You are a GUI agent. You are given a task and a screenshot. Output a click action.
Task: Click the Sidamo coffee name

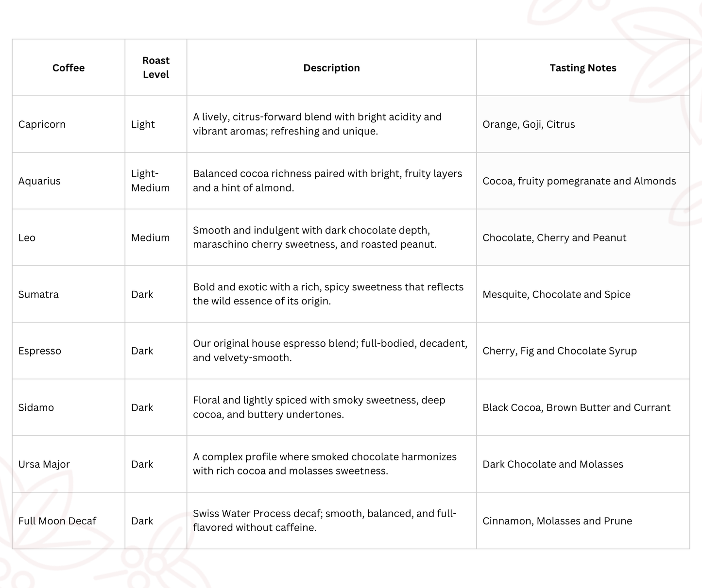[x=36, y=408]
